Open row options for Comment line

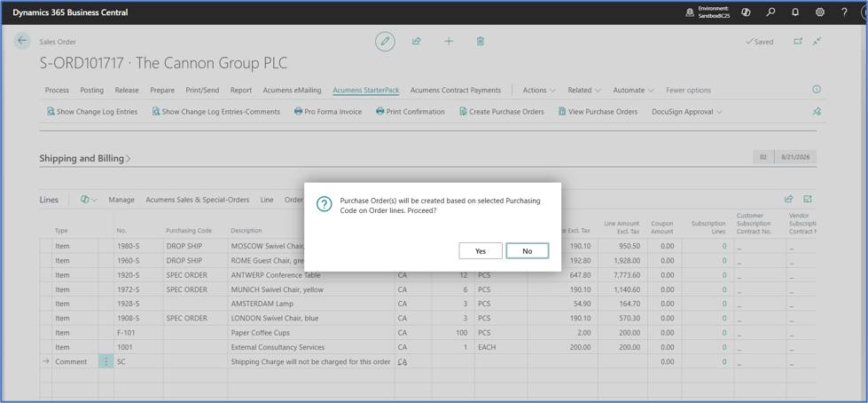coord(106,361)
